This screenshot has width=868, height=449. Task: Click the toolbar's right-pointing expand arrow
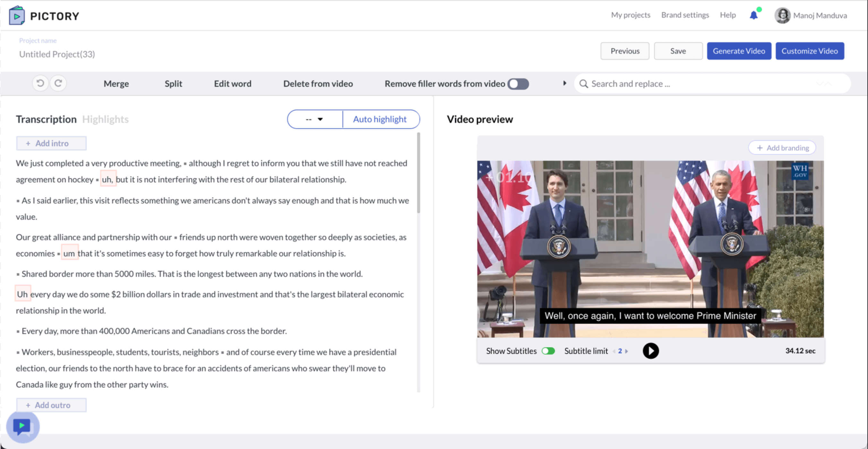tap(565, 83)
